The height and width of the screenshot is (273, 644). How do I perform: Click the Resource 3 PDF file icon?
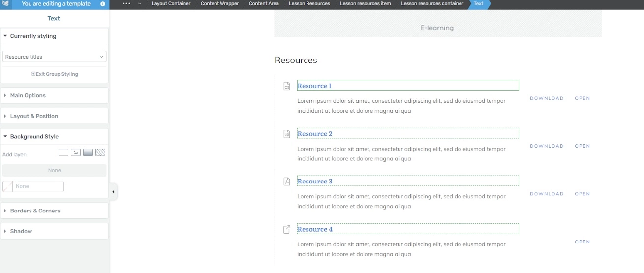click(x=287, y=182)
